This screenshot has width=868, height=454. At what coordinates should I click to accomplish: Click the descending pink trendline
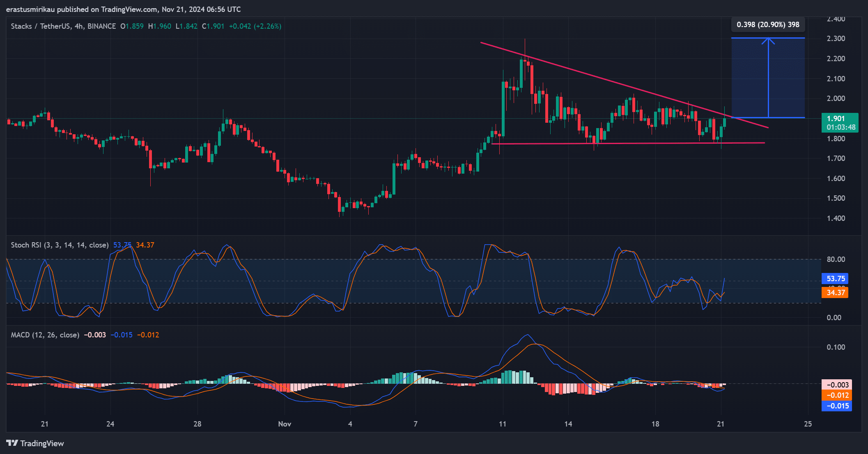tap(624, 85)
